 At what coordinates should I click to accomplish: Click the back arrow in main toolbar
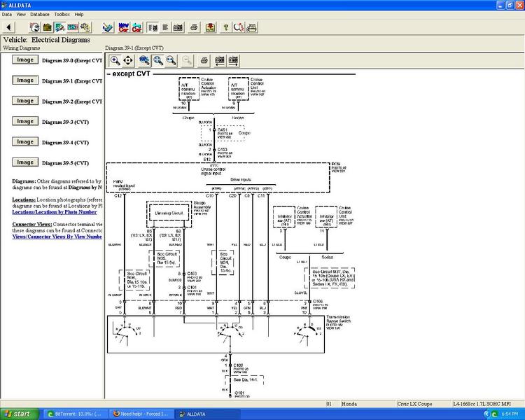pyautogui.click(x=9, y=27)
